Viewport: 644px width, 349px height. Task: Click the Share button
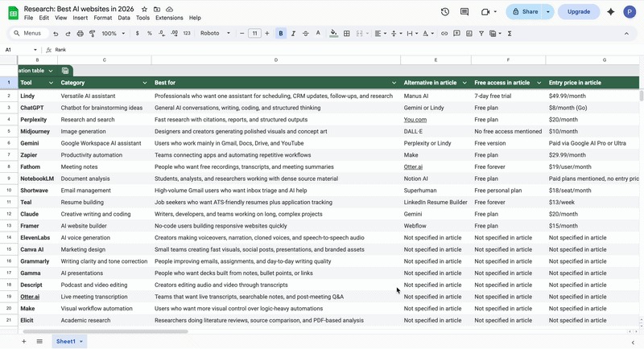[x=525, y=12]
